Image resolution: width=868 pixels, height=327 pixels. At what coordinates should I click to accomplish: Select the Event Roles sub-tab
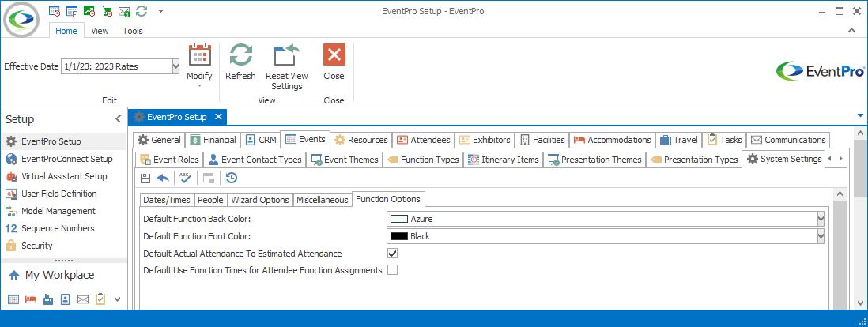coord(169,160)
